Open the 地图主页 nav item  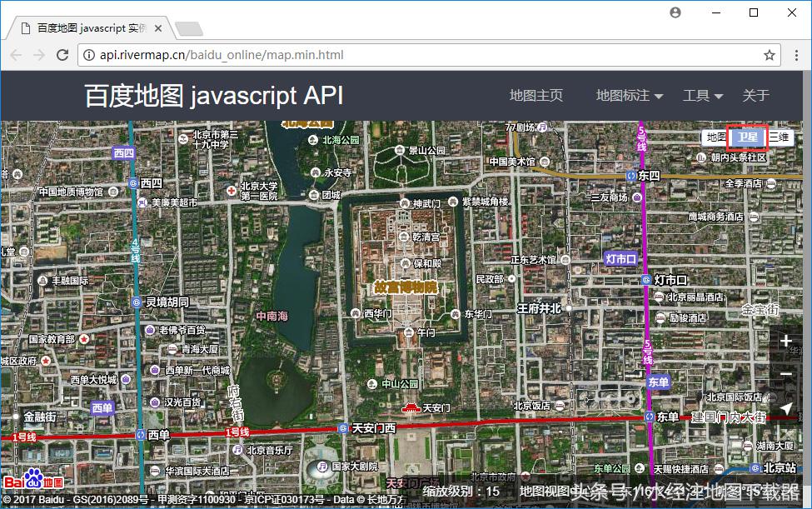point(536,96)
